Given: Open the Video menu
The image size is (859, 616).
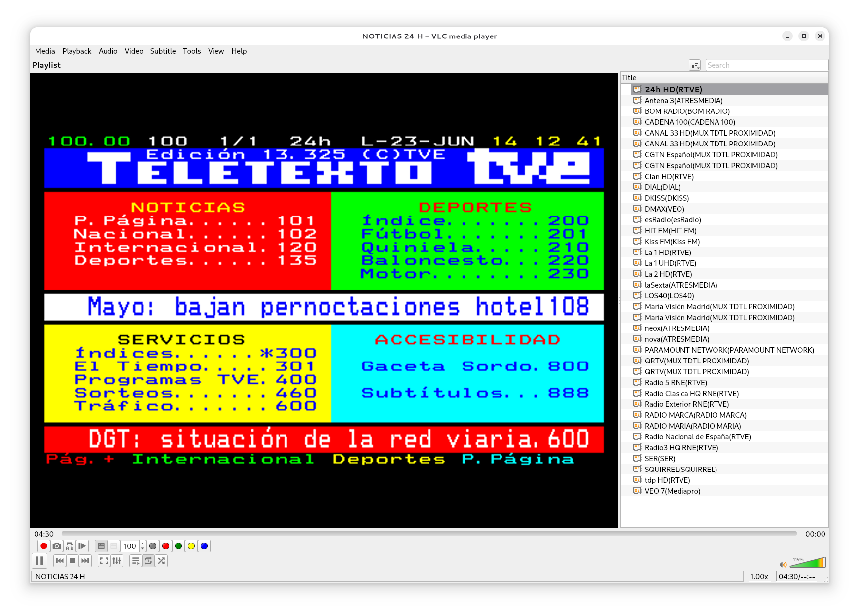Looking at the screenshot, I should [134, 51].
